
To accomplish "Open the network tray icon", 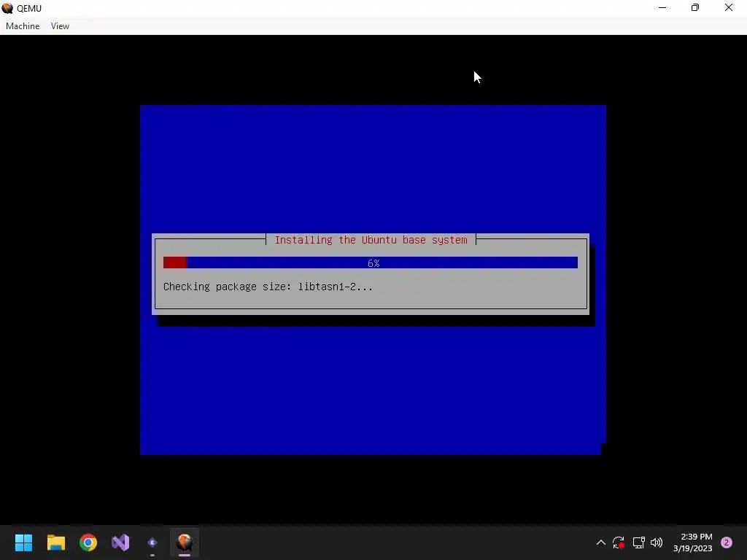I will pos(638,542).
